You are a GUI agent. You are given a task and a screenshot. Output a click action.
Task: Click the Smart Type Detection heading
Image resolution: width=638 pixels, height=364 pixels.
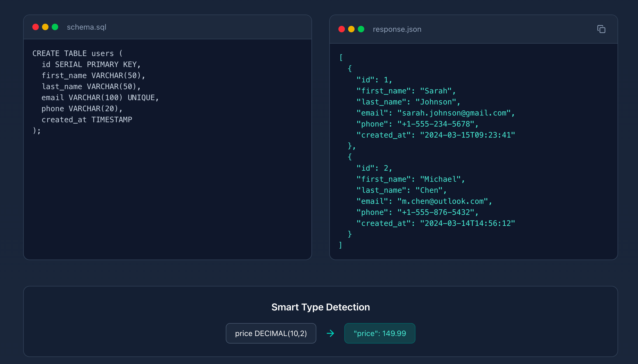click(x=321, y=307)
